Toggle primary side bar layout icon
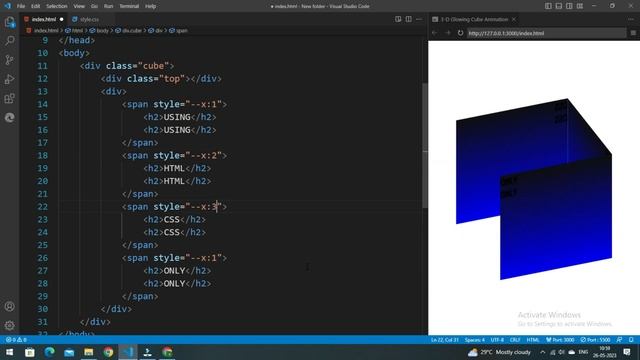This screenshot has width=640, height=360. pos(548,6)
